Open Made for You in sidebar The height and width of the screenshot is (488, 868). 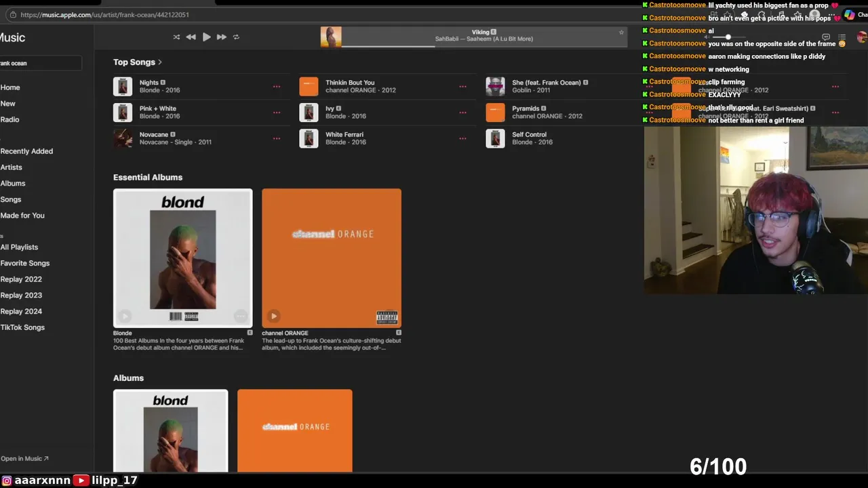point(22,216)
